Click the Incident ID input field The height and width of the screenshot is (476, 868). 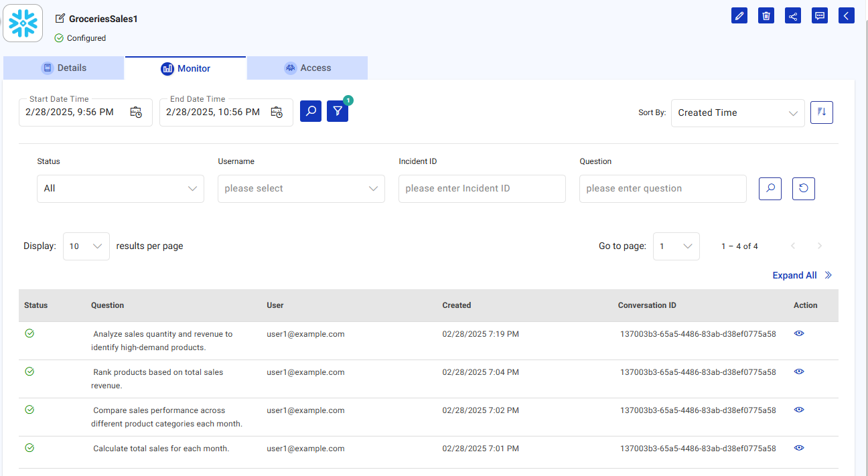[482, 188]
